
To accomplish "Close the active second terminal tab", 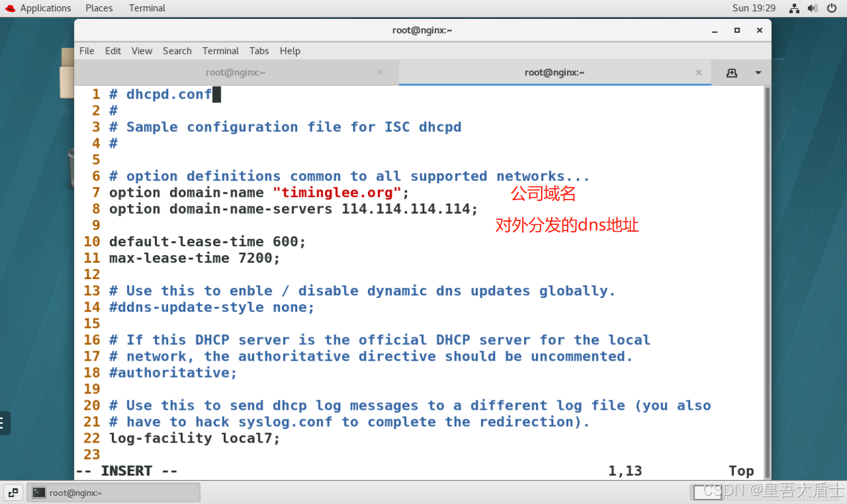I will 698,73.
